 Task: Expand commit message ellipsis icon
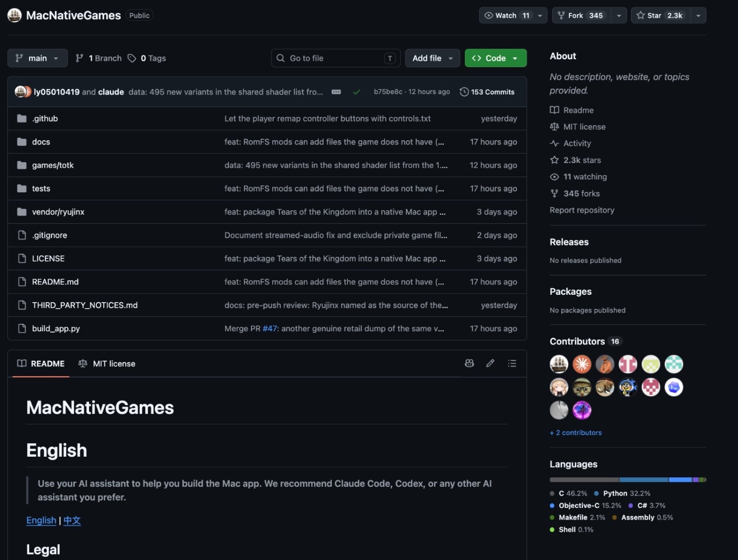[x=336, y=92]
